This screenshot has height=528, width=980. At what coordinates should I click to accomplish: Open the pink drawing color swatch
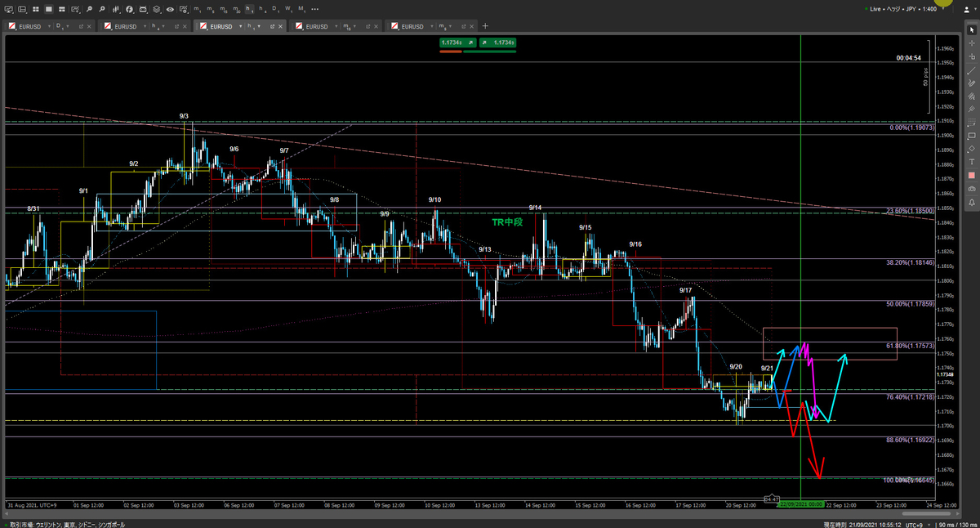point(971,175)
